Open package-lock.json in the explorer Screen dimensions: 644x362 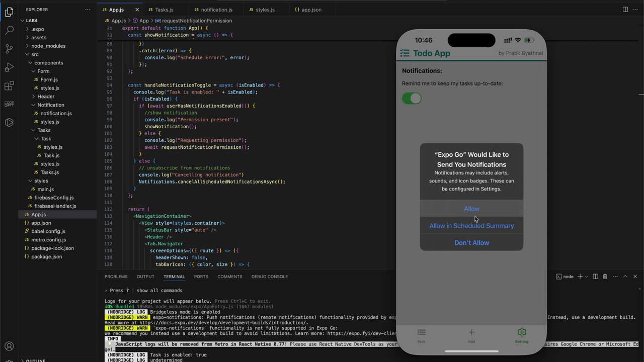point(52,248)
